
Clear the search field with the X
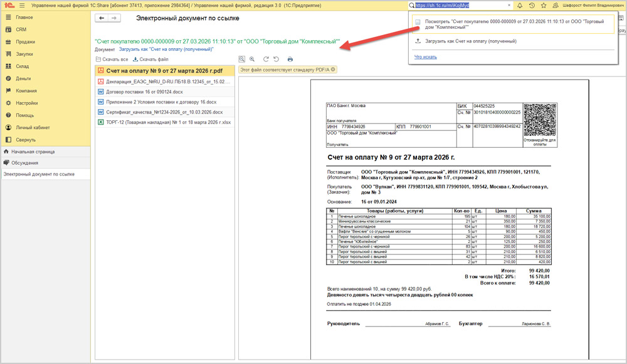pos(509,5)
